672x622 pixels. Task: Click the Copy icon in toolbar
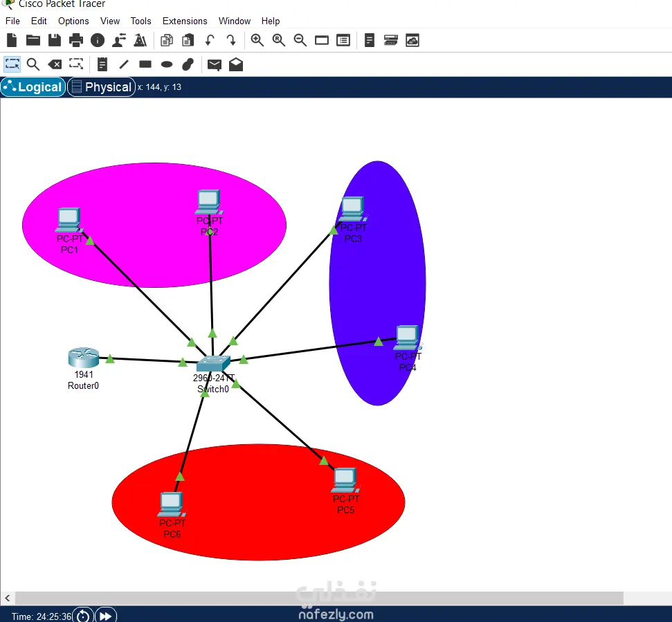pyautogui.click(x=167, y=40)
